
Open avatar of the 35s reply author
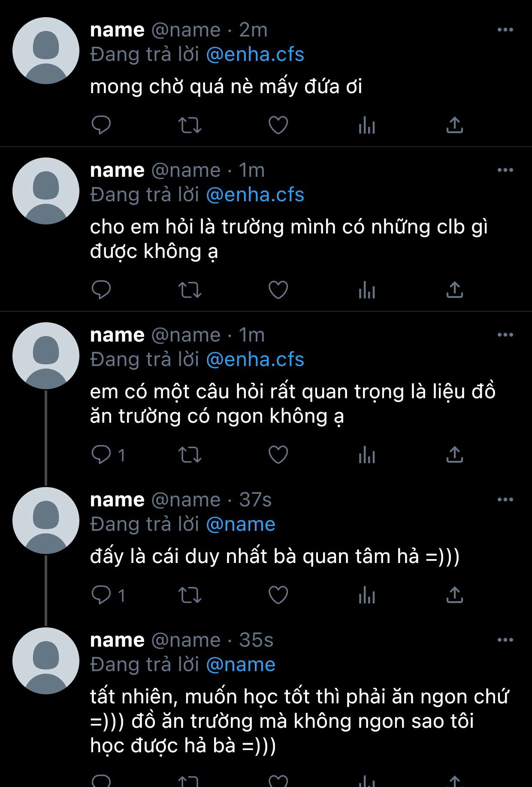[46, 661]
